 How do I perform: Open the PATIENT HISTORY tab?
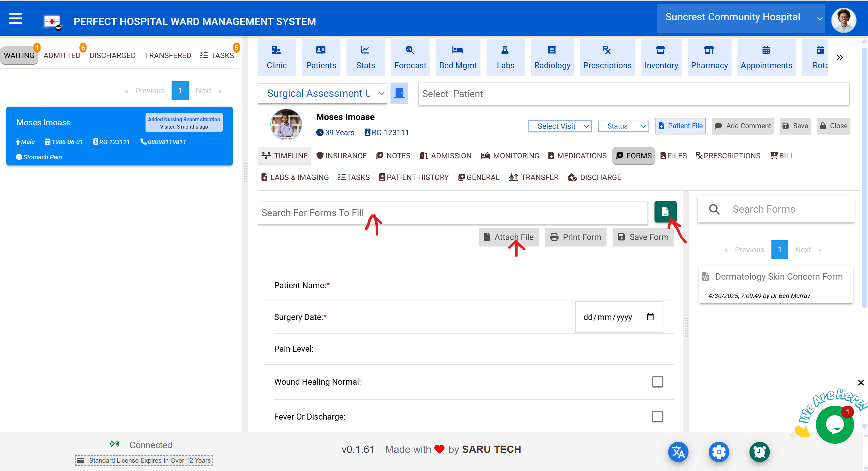(x=414, y=177)
